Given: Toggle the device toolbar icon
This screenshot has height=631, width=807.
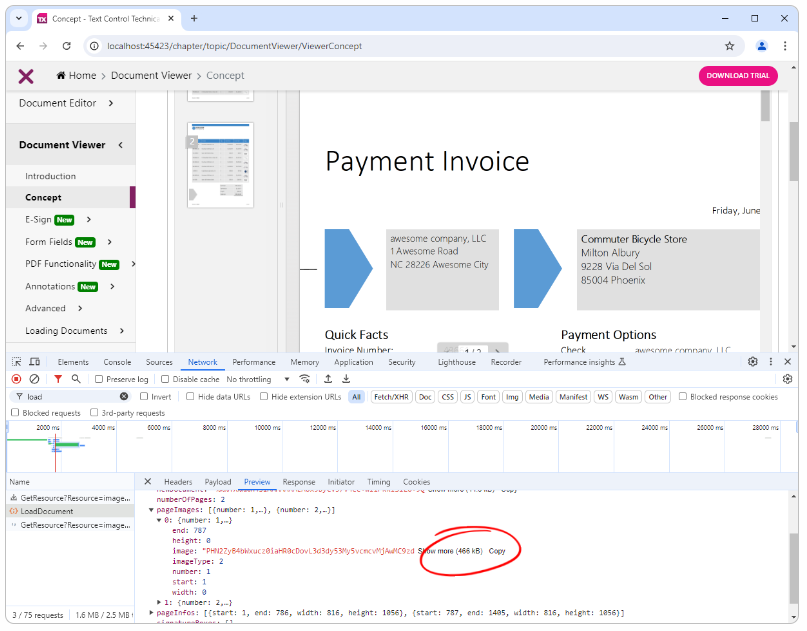Looking at the screenshot, I should 34,362.
